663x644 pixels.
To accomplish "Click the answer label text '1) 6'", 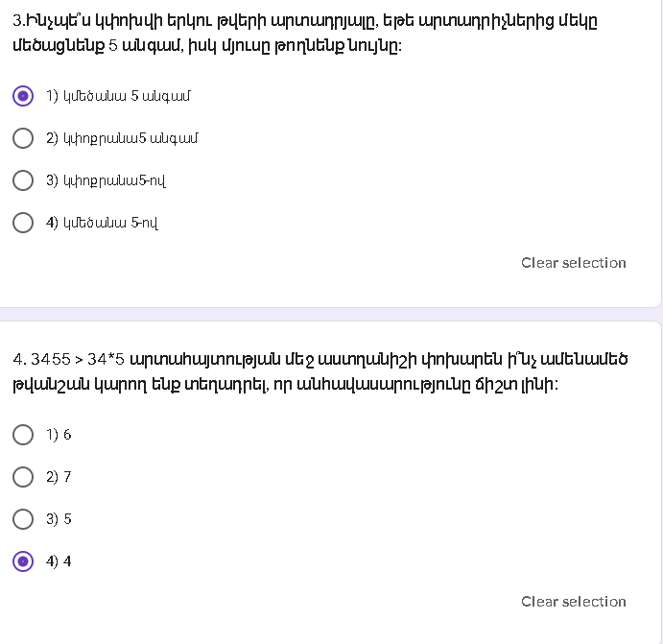I will pyautogui.click(x=59, y=435).
